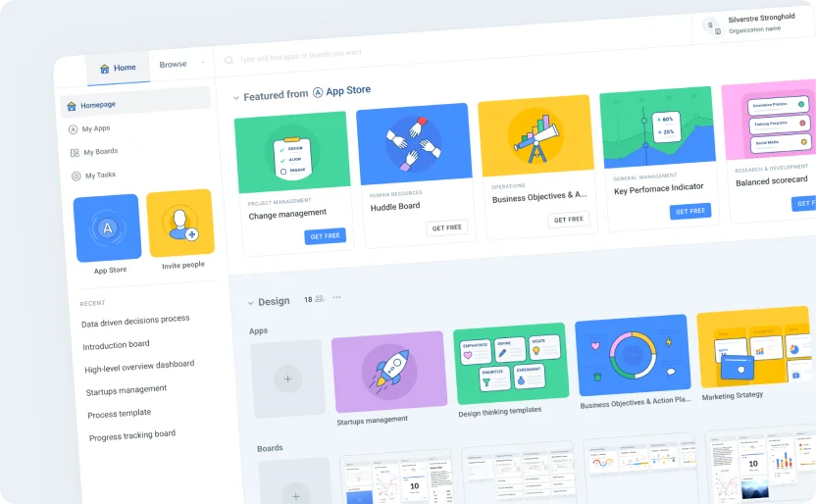Screen dimensions: 816x504
Task: Open My Boards in the sidebar
Action: (x=99, y=152)
